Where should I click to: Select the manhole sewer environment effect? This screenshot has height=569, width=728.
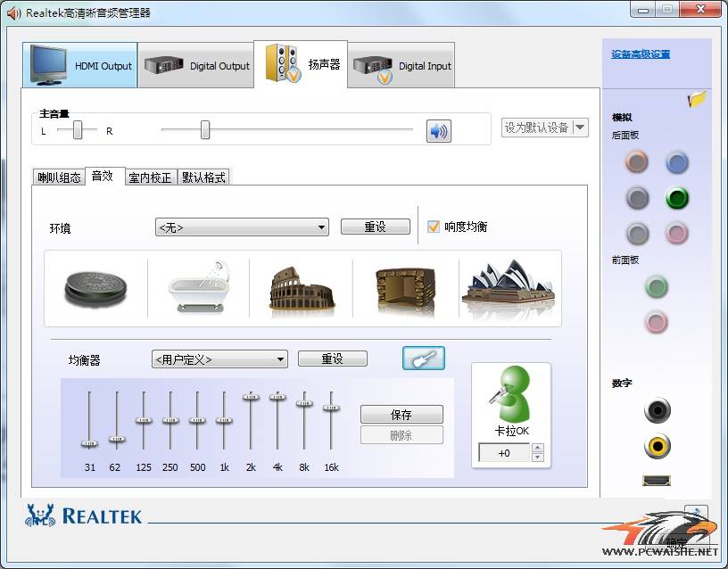[95, 289]
